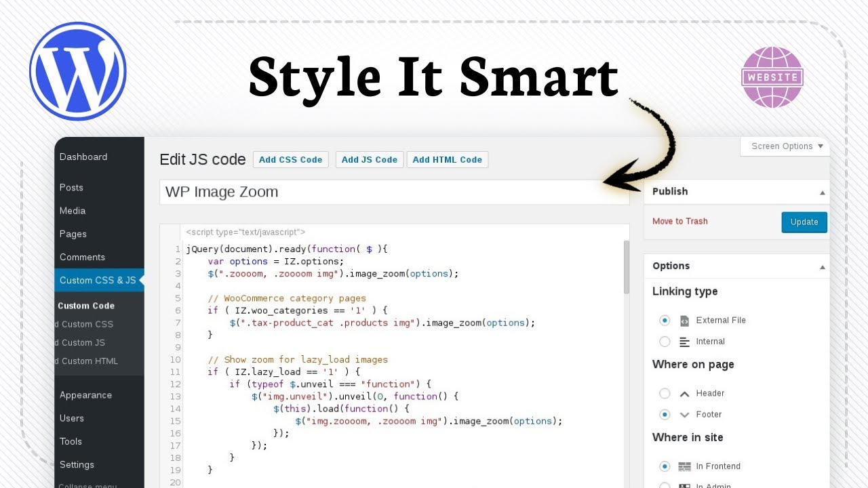The height and width of the screenshot is (488, 868).
Task: Open Custom HTML submenu item
Action: [87, 361]
